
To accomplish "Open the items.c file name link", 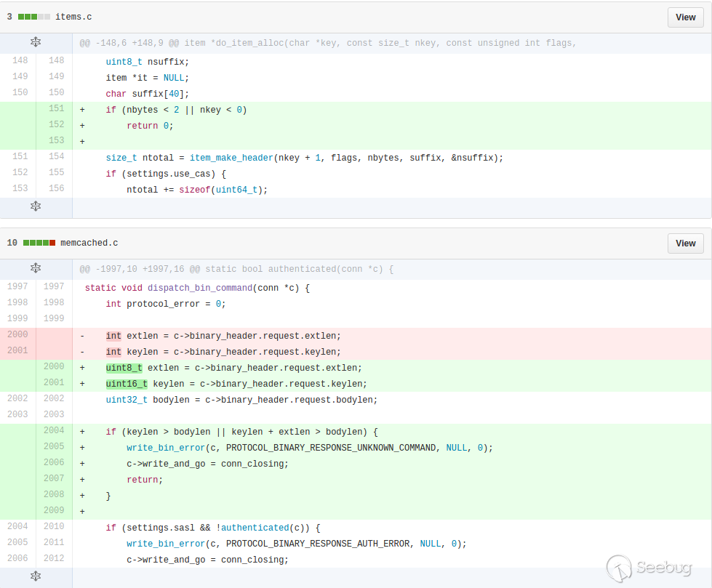I will point(73,17).
